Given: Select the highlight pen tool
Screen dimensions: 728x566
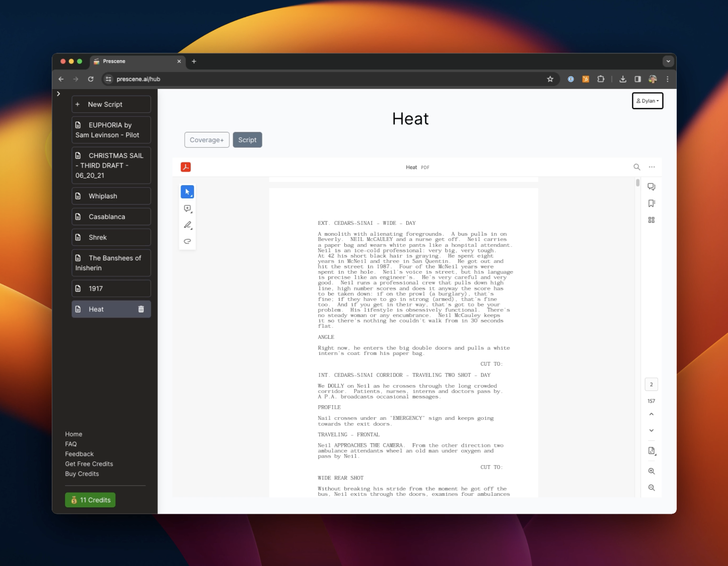Looking at the screenshot, I should click(187, 225).
